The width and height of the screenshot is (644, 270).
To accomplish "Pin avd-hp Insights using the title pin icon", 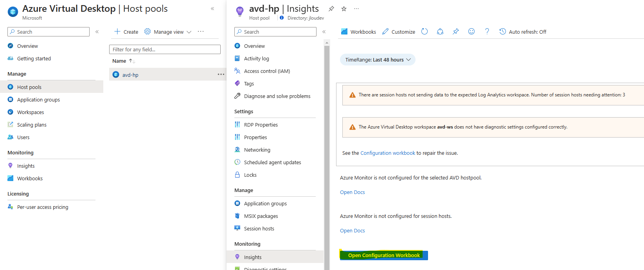I will click(x=331, y=9).
